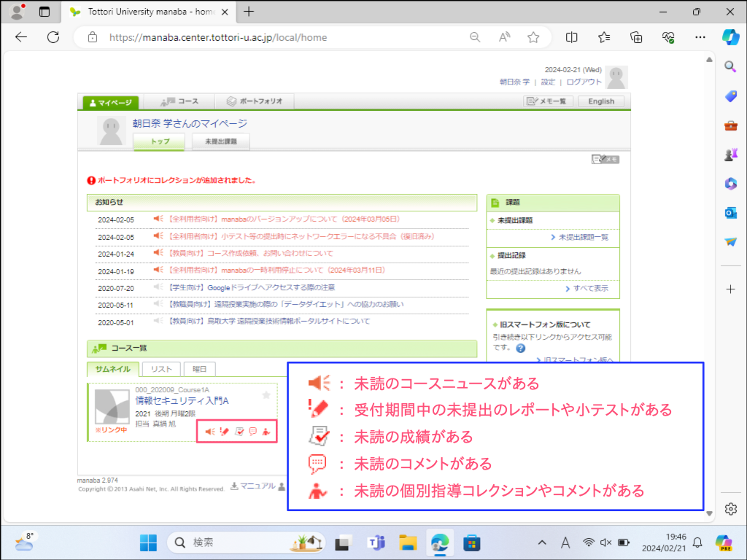Switch course list to 曜日 view
Viewport: 747px width, 560px height.
click(199, 370)
